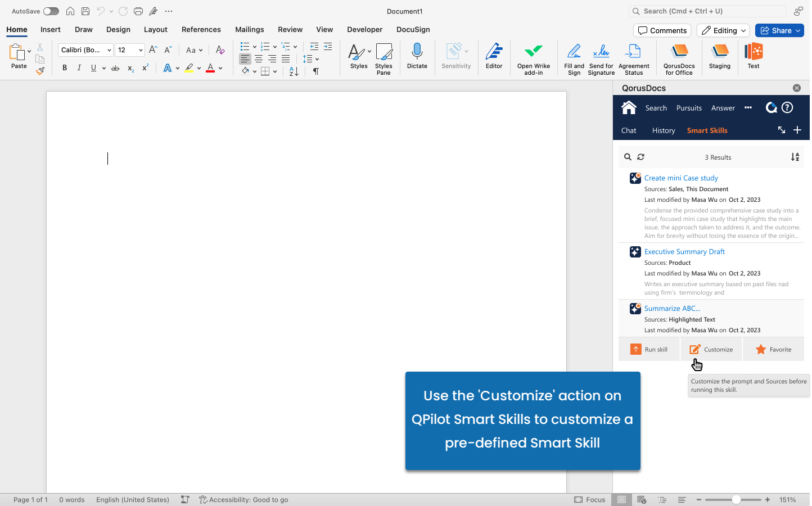Click the Test add-in icon
The width and height of the screenshot is (812, 506).
(754, 52)
